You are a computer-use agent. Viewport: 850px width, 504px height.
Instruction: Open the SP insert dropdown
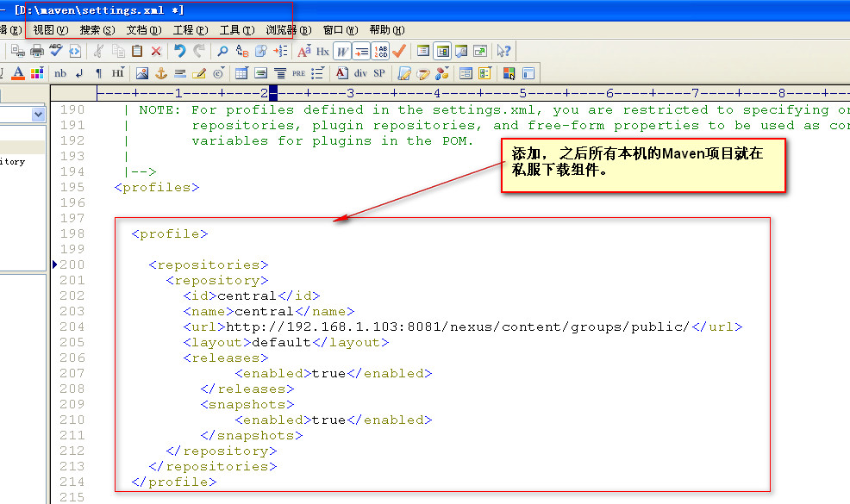[379, 72]
